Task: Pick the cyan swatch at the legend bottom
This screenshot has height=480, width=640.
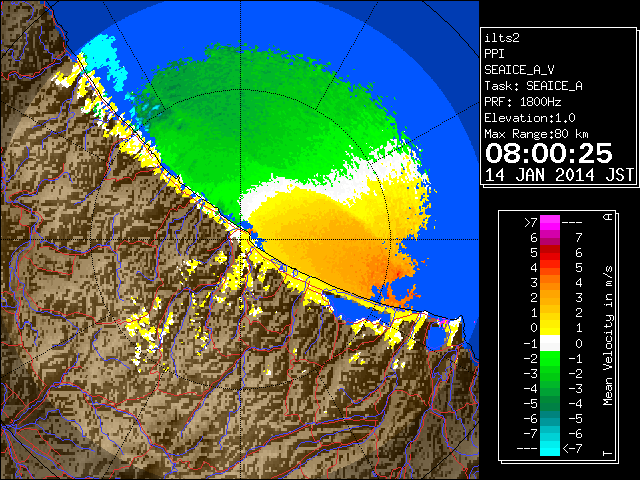Action: tap(550, 448)
